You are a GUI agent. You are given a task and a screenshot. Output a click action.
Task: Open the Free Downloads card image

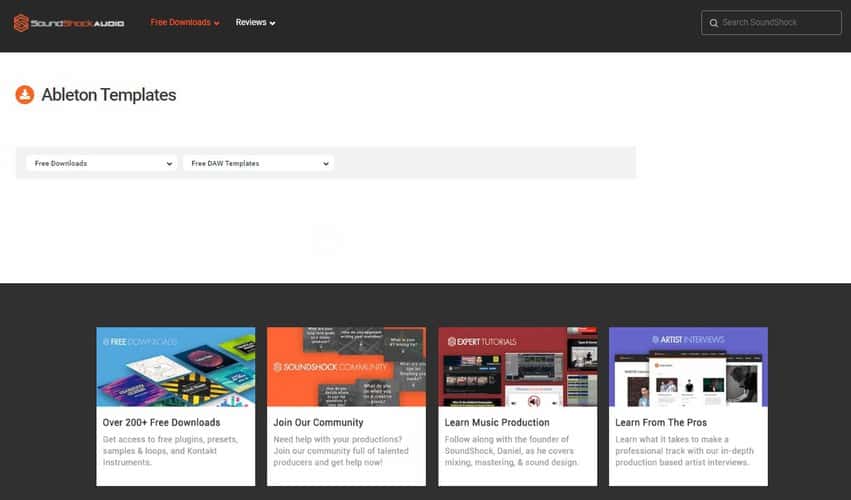(x=176, y=366)
